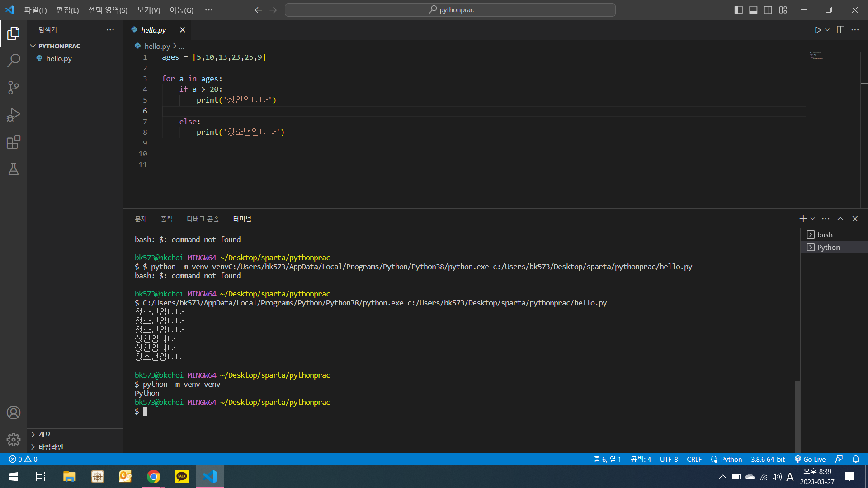Switch to the 출력 output tab
Image resolution: width=868 pixels, height=488 pixels.
[x=167, y=219]
